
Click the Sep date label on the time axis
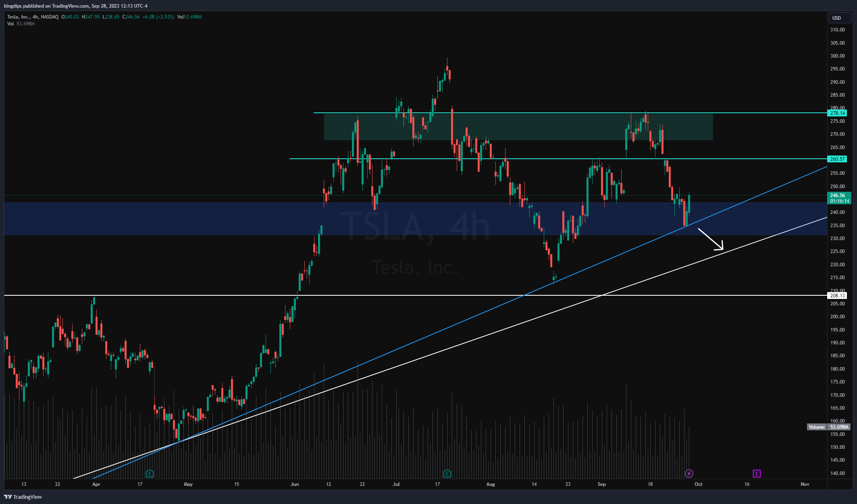(x=602, y=484)
